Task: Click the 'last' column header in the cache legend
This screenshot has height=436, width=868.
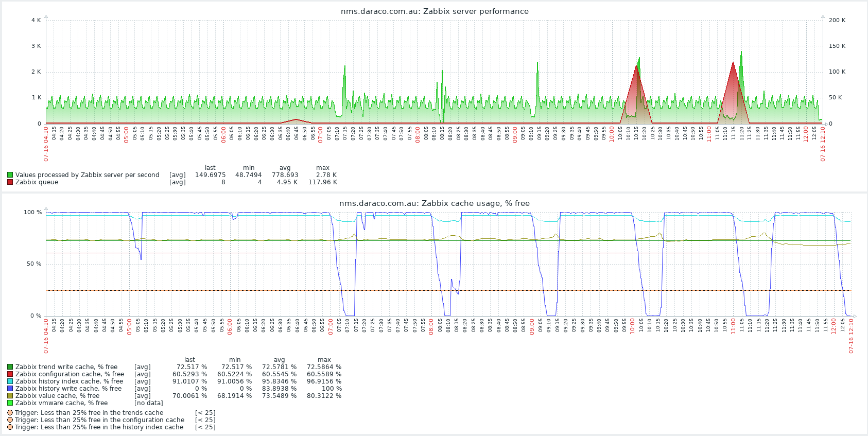Action: click(x=189, y=360)
